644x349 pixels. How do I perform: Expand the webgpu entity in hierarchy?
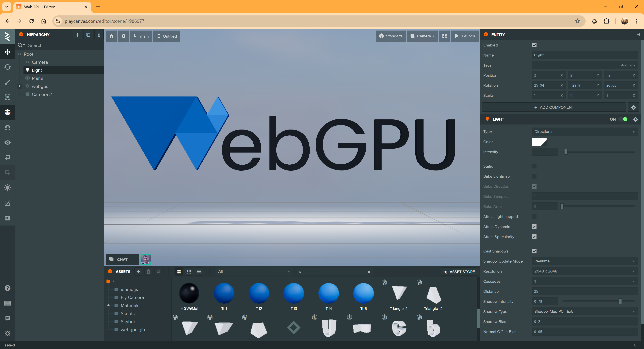19,86
